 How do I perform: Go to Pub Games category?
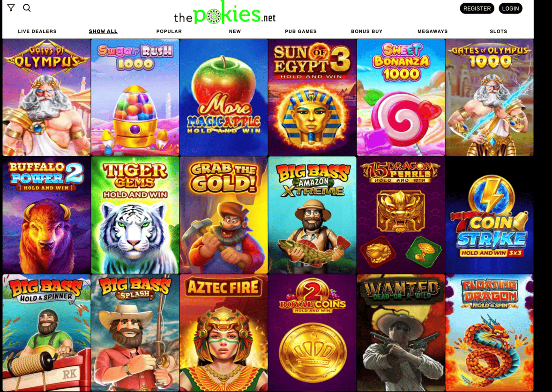point(301,31)
